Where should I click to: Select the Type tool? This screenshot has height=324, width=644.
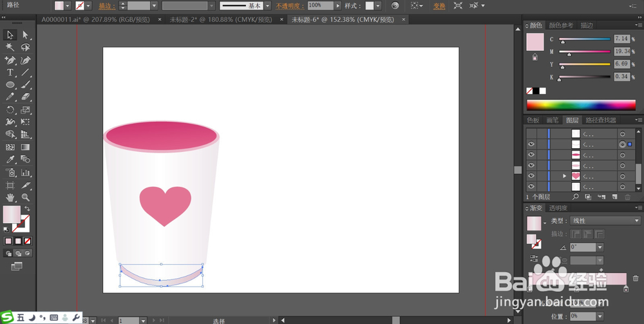click(10, 72)
